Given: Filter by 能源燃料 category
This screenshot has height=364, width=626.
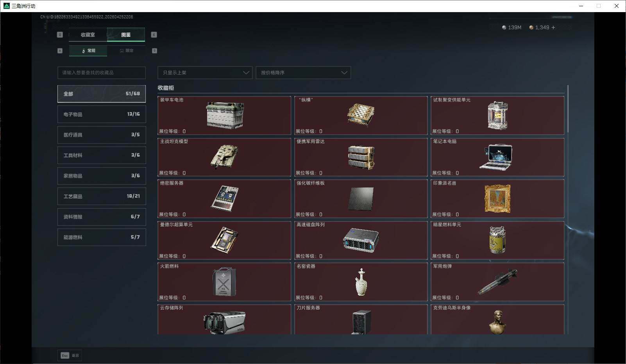Looking at the screenshot, I should 102,237.
